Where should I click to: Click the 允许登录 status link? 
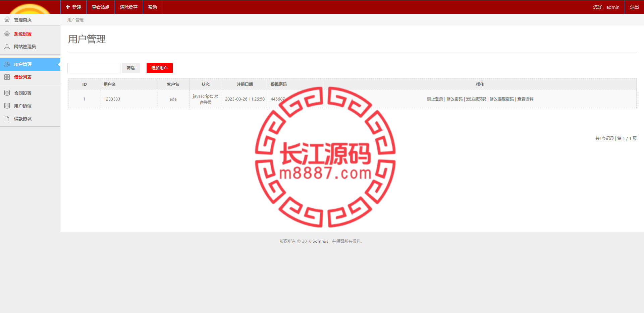[206, 99]
